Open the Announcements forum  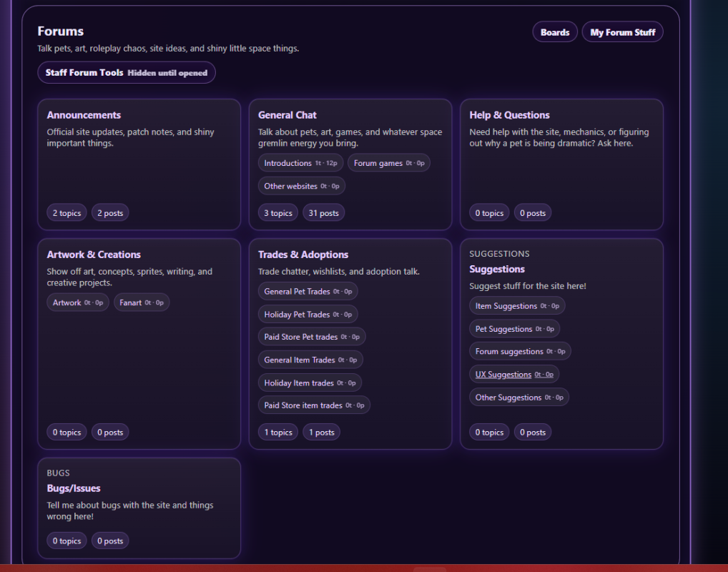[x=84, y=115]
